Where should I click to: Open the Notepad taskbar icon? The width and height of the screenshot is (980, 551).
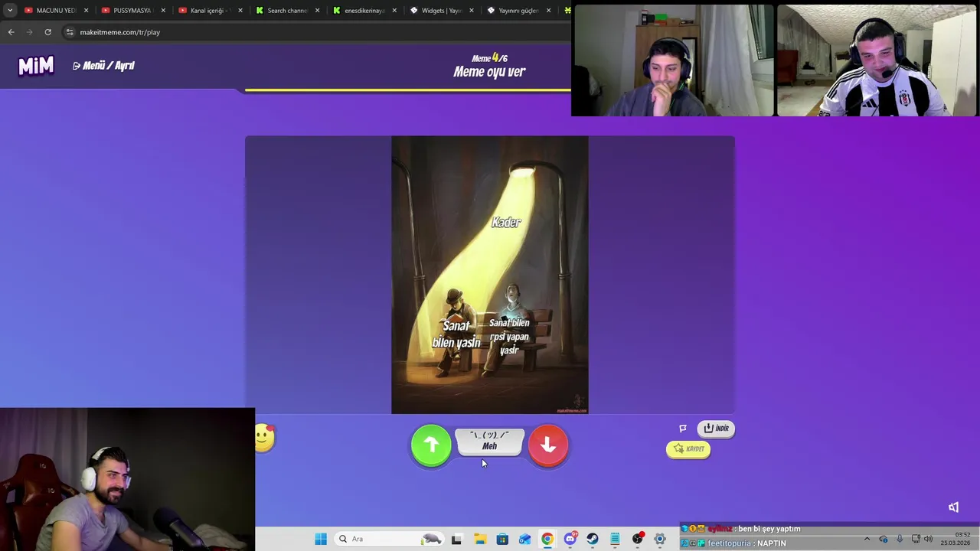615,539
